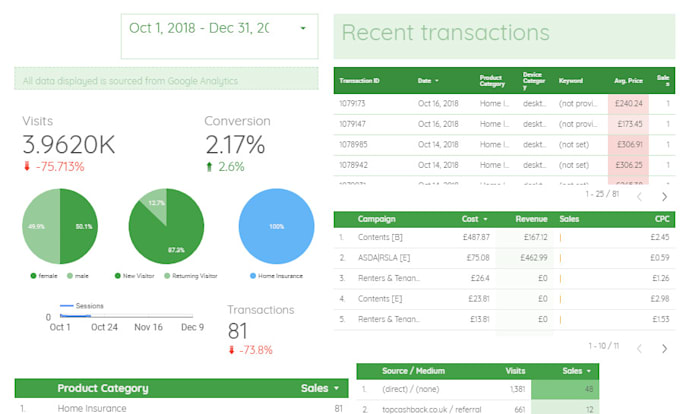This screenshot has width=680, height=414.
Task: Click the Google Analytics source note
Action: (130, 81)
